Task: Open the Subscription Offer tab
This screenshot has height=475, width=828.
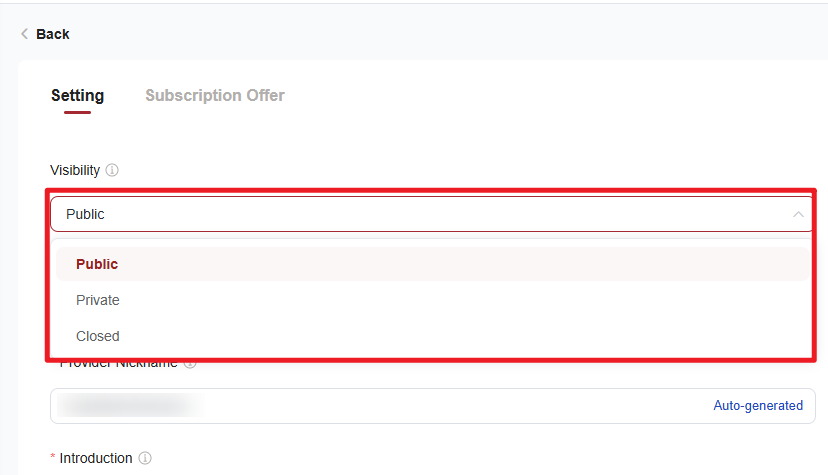Action: 215,96
